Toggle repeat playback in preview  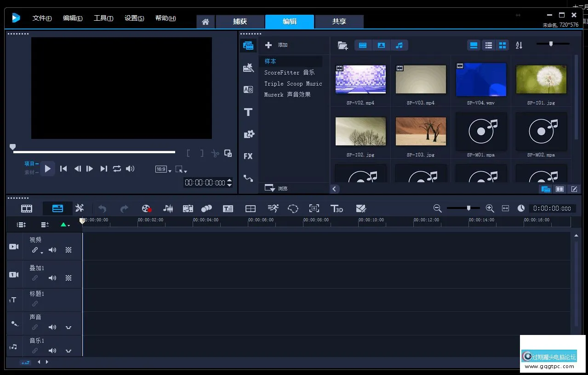[117, 169]
